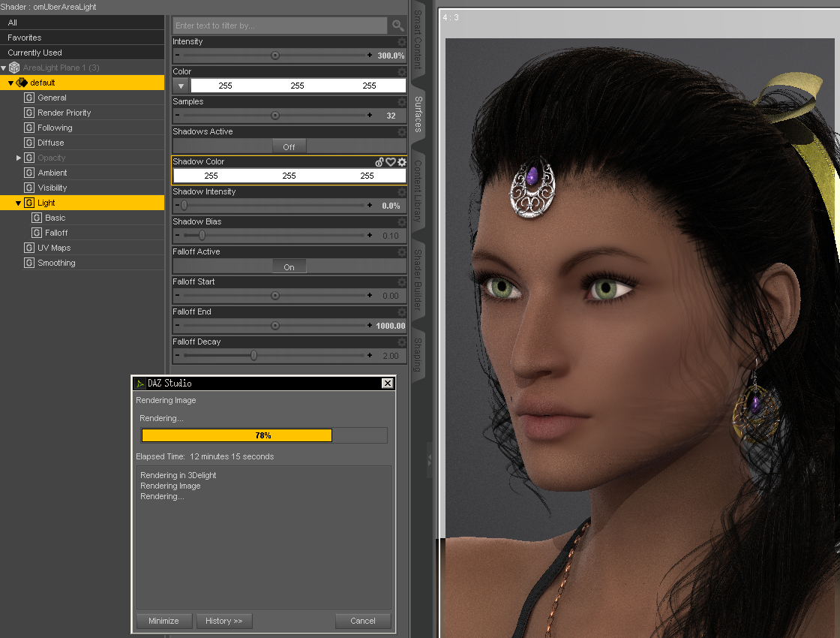Decrease Falloff End with minus button

[x=177, y=326]
